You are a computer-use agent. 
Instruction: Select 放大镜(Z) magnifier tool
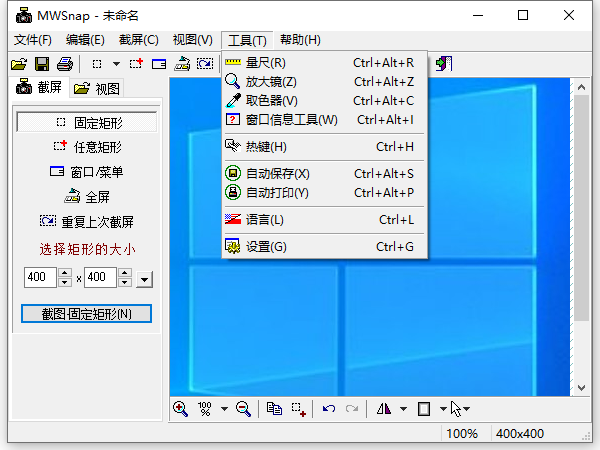(324, 82)
